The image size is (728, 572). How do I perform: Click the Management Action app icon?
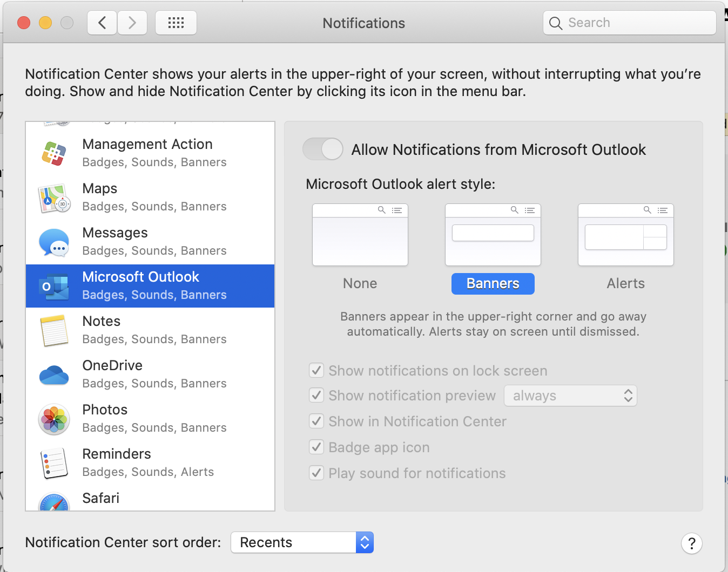tap(54, 153)
